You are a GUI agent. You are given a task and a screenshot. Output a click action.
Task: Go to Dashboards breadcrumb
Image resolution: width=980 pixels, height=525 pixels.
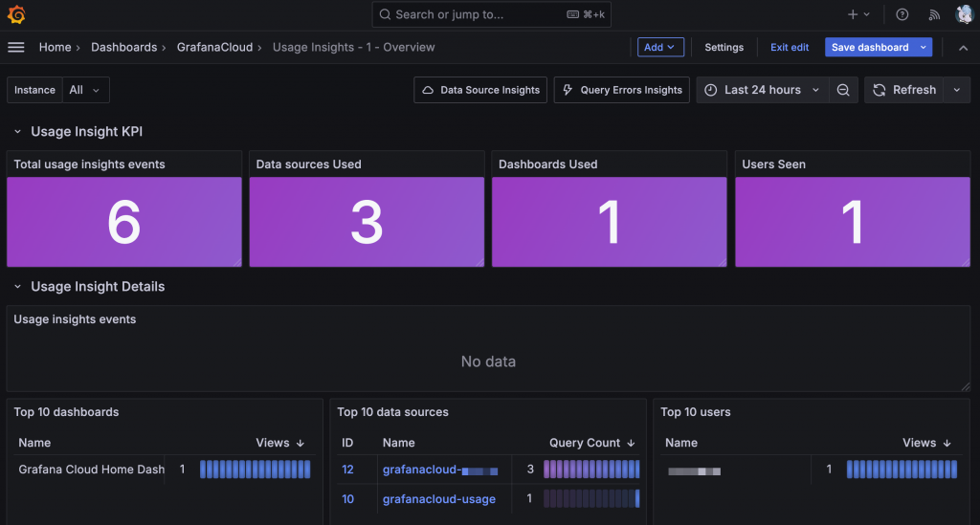123,48
